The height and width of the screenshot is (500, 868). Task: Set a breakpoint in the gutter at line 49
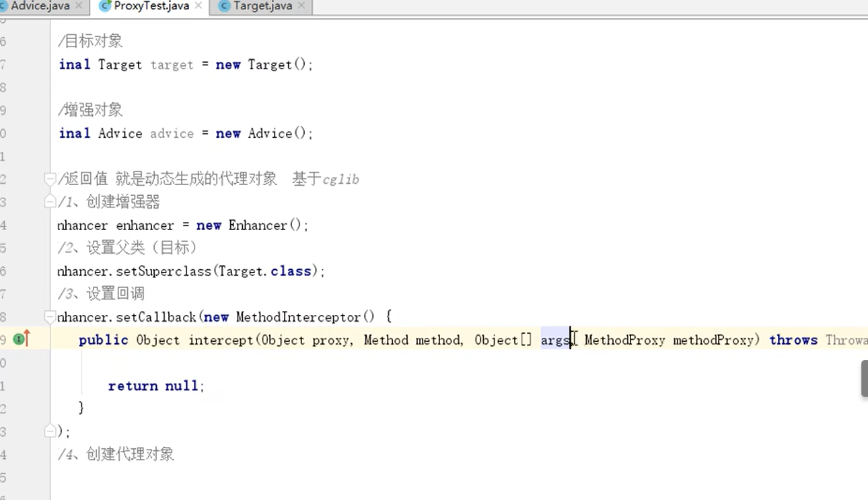coord(37,339)
